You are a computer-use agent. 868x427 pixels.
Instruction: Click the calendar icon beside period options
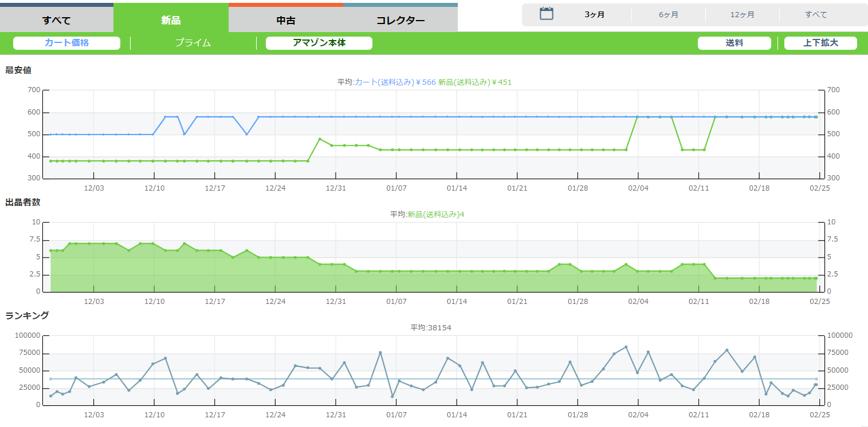point(547,14)
